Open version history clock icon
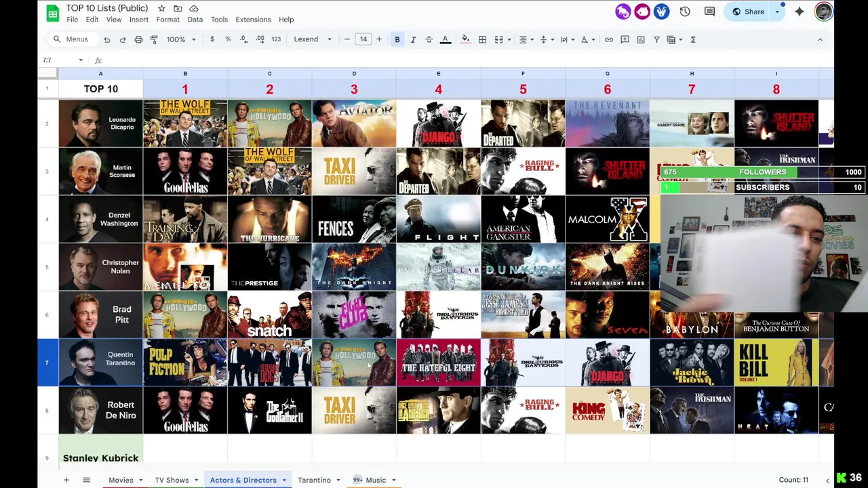 tap(685, 12)
